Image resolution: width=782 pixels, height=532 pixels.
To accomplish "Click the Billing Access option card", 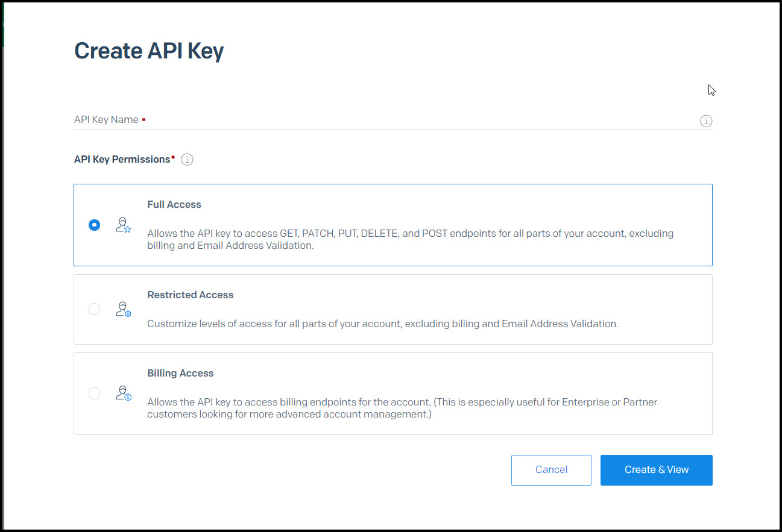I will point(393,393).
